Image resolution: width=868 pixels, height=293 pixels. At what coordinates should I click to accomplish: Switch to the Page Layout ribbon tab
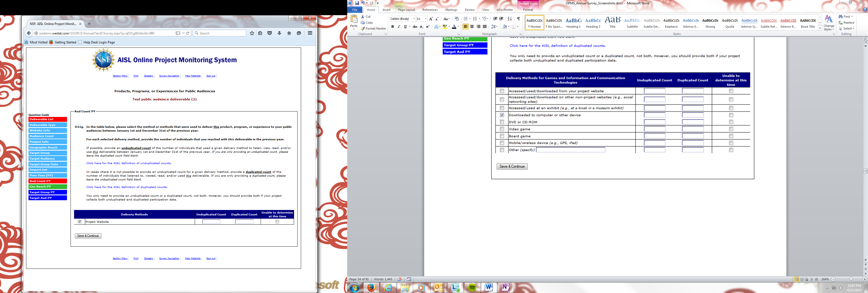click(406, 10)
